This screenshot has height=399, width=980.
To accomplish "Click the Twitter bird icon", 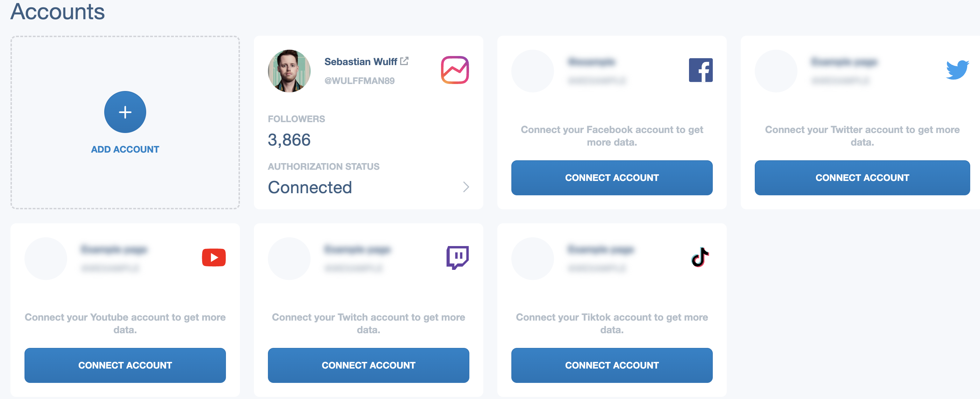I will 957,70.
